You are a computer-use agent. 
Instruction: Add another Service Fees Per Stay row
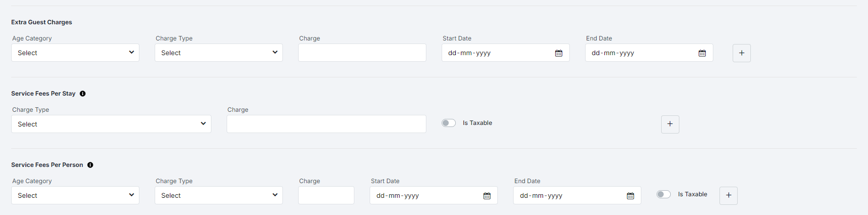[x=670, y=124]
